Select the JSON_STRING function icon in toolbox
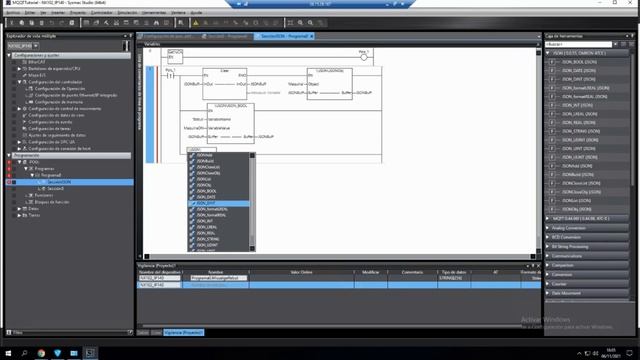Image resolution: width=640 pixels, height=360 pixels. point(552,131)
